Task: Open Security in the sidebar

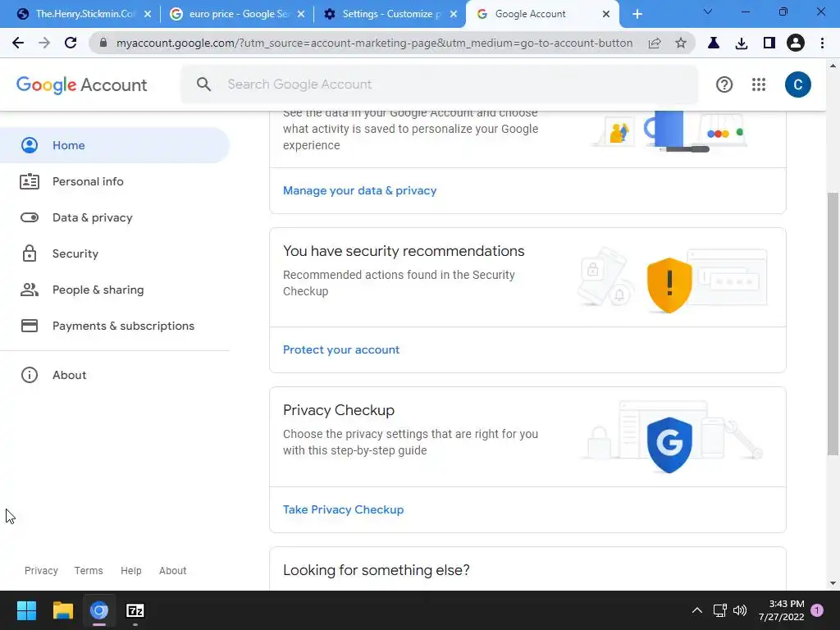Action: coord(115,253)
